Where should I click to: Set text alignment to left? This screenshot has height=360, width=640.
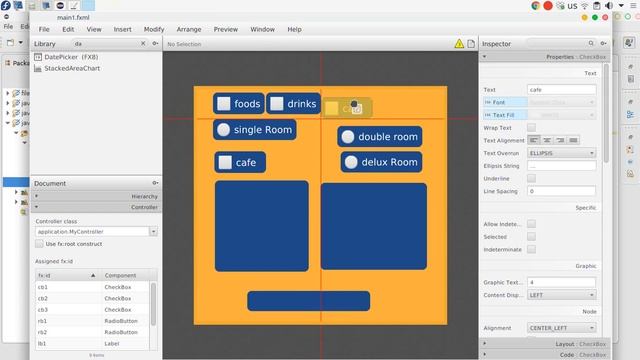(x=534, y=140)
